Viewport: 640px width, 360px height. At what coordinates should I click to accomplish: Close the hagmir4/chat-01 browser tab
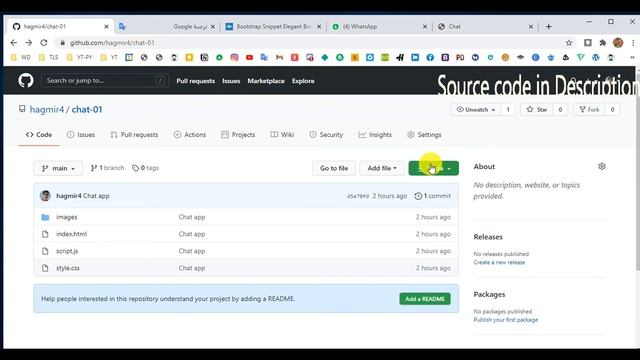(106, 27)
